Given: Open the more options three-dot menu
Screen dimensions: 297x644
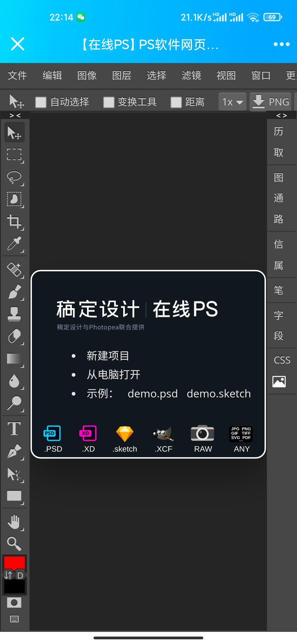Looking at the screenshot, I should [x=282, y=44].
